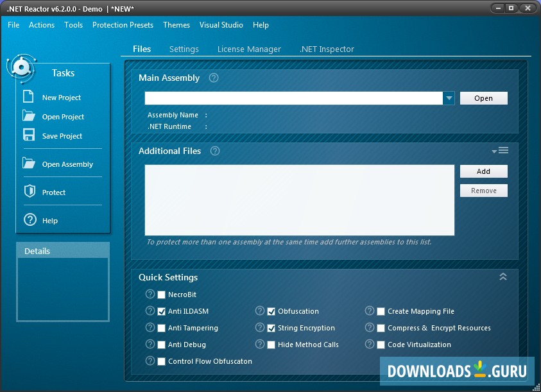Image resolution: width=541 pixels, height=392 pixels.
Task: Enable Control Flow Obfuscation checkbox
Action: click(161, 361)
